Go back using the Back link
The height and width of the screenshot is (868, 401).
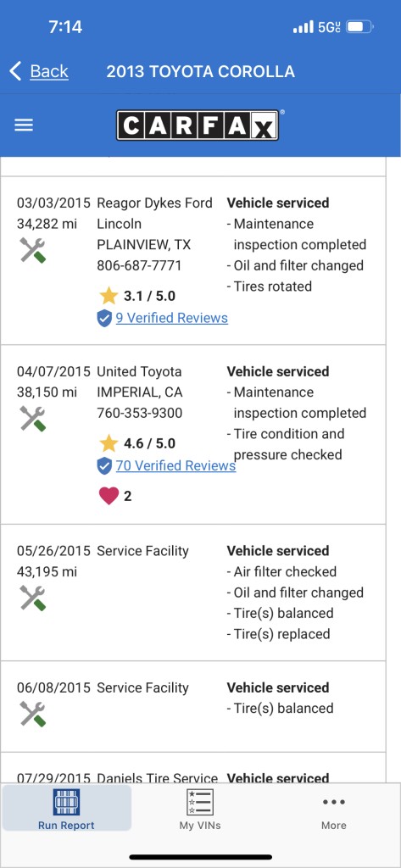tap(48, 71)
